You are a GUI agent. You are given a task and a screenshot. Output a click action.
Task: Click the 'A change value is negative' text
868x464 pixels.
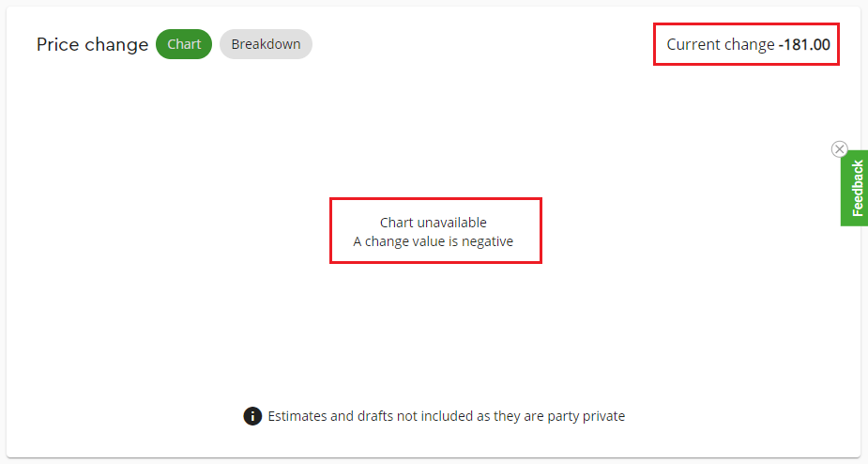tap(434, 241)
